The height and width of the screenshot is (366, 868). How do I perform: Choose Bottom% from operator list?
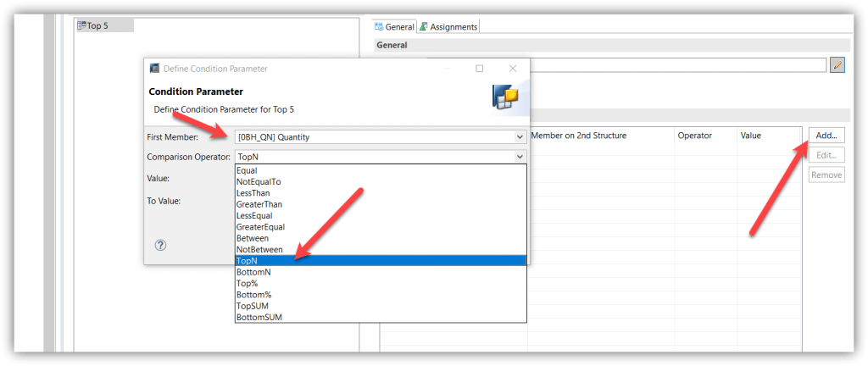tap(381, 295)
